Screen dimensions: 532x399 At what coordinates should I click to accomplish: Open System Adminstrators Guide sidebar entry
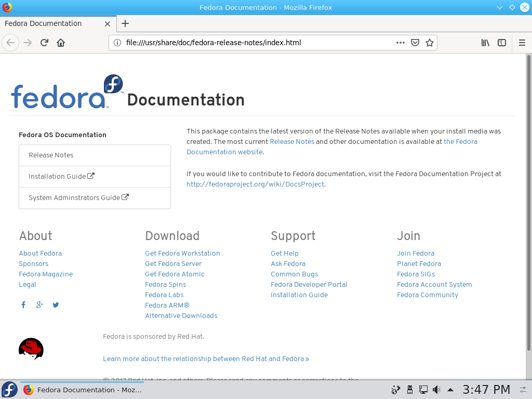coord(95,198)
